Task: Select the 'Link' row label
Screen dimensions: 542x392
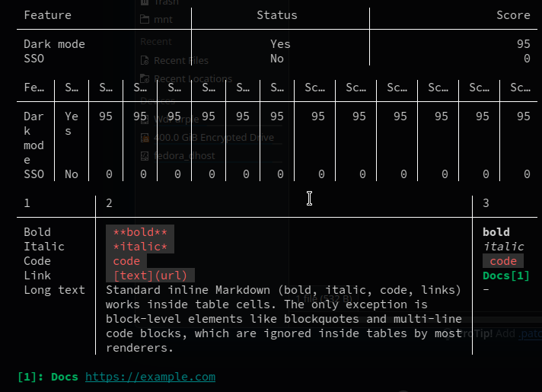Action: point(37,276)
